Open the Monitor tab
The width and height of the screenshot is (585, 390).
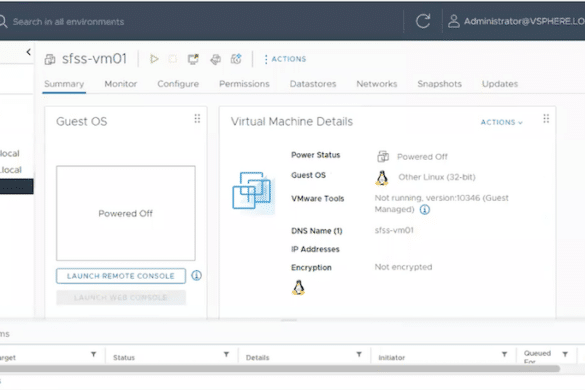click(x=121, y=84)
